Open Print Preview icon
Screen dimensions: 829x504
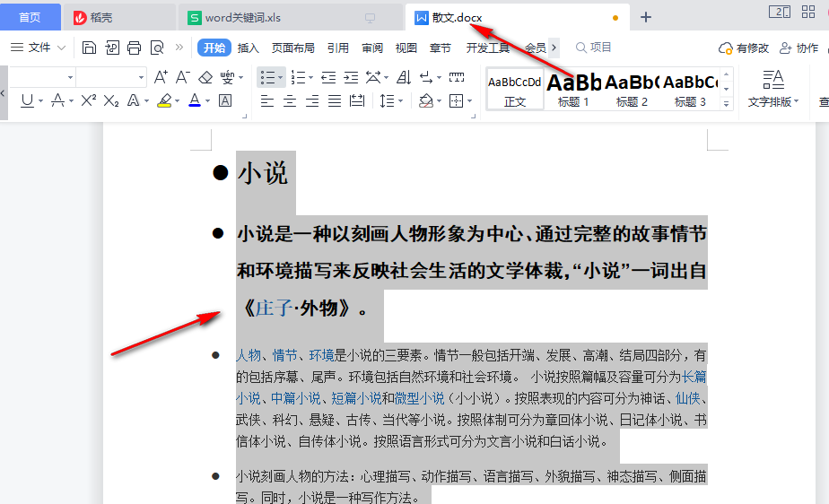pyautogui.click(x=157, y=48)
